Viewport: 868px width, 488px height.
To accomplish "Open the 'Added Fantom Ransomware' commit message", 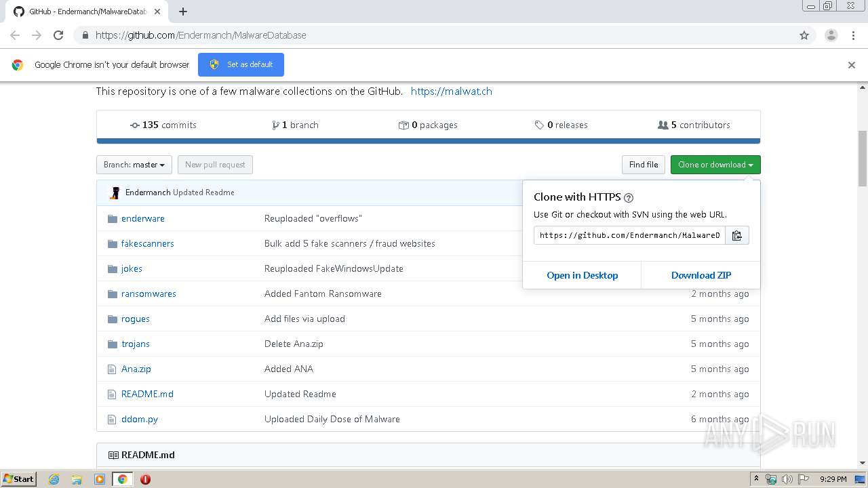I will click(x=323, y=293).
